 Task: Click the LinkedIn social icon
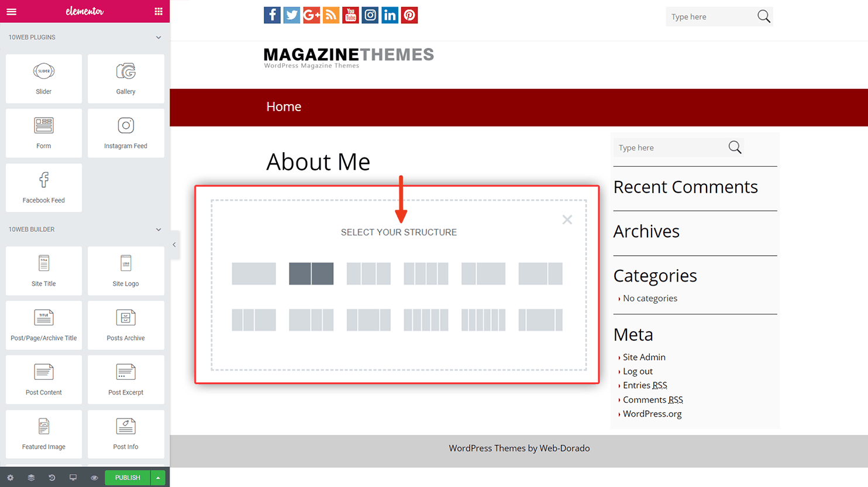[x=390, y=15]
